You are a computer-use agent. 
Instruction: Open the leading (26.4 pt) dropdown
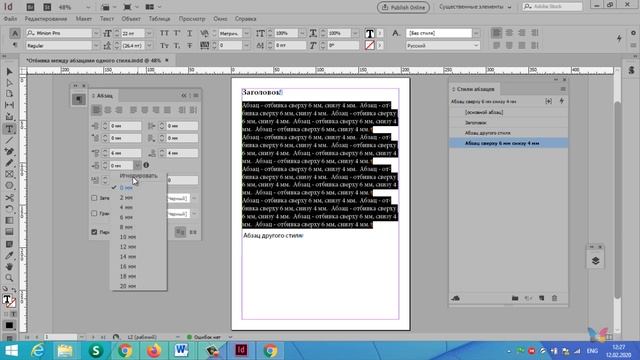point(149,46)
